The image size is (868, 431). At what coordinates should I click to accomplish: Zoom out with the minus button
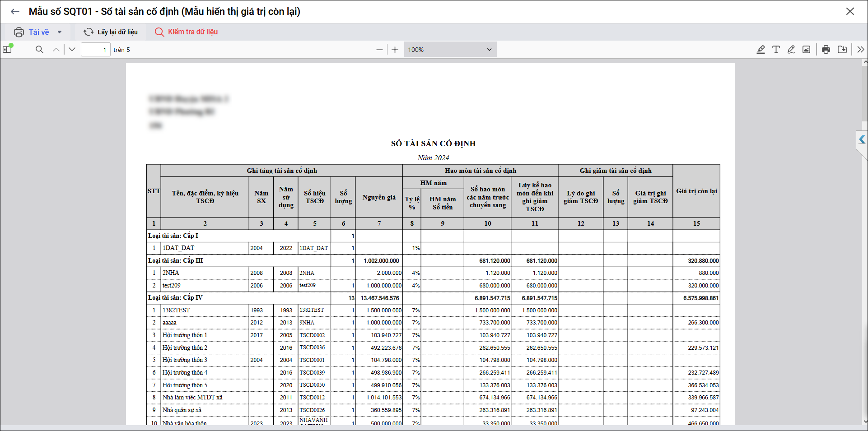(x=379, y=50)
